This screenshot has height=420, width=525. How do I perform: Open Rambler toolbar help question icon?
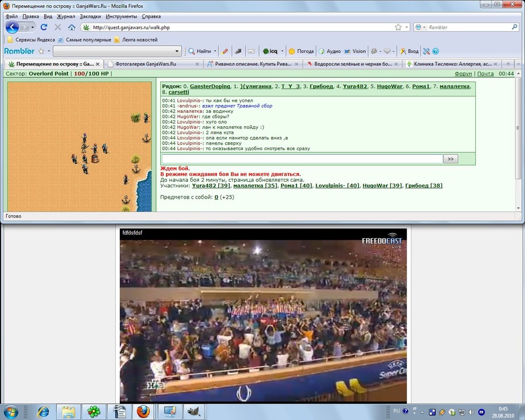[435, 51]
